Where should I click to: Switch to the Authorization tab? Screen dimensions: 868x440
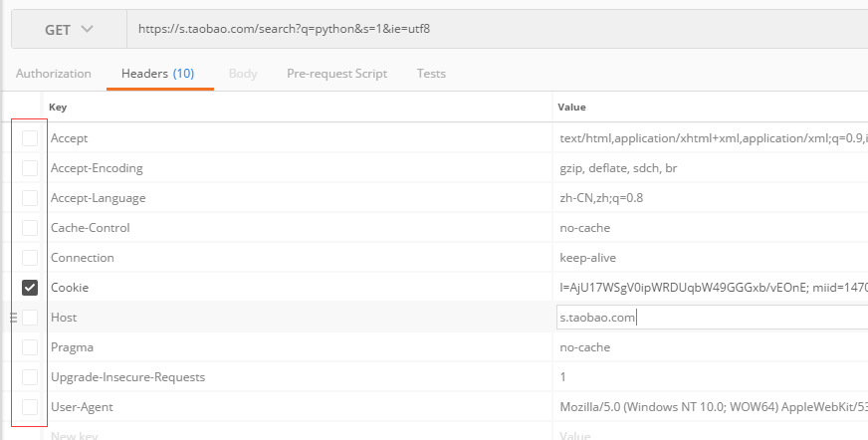(x=54, y=74)
